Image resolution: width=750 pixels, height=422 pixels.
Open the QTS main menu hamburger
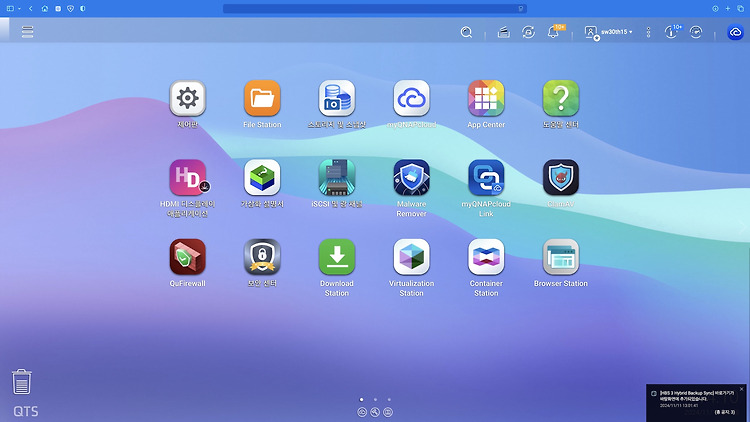click(x=27, y=32)
